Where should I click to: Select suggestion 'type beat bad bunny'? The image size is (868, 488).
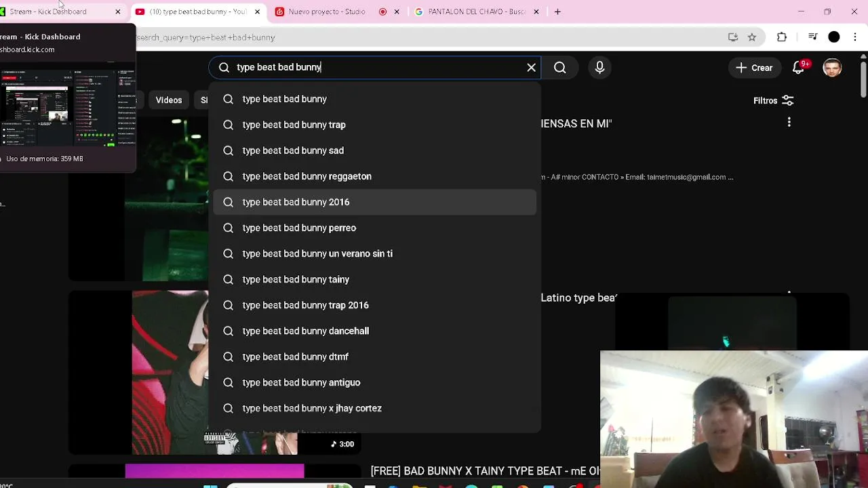(374, 99)
